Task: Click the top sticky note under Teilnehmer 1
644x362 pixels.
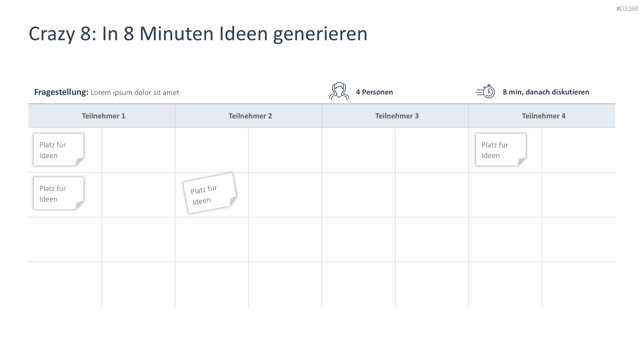Action: (58, 150)
